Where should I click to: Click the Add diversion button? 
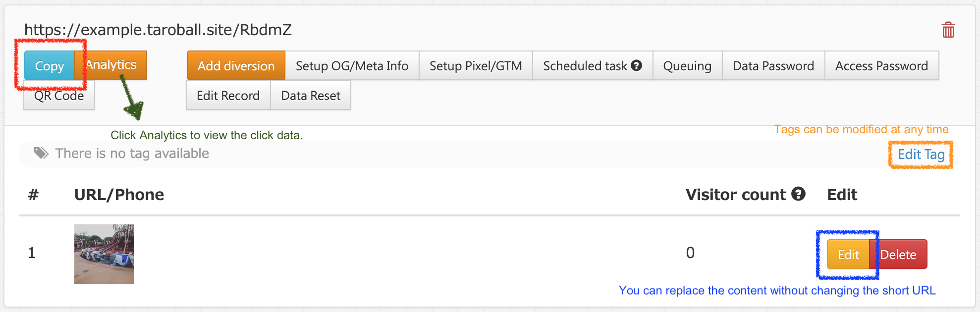point(236,66)
